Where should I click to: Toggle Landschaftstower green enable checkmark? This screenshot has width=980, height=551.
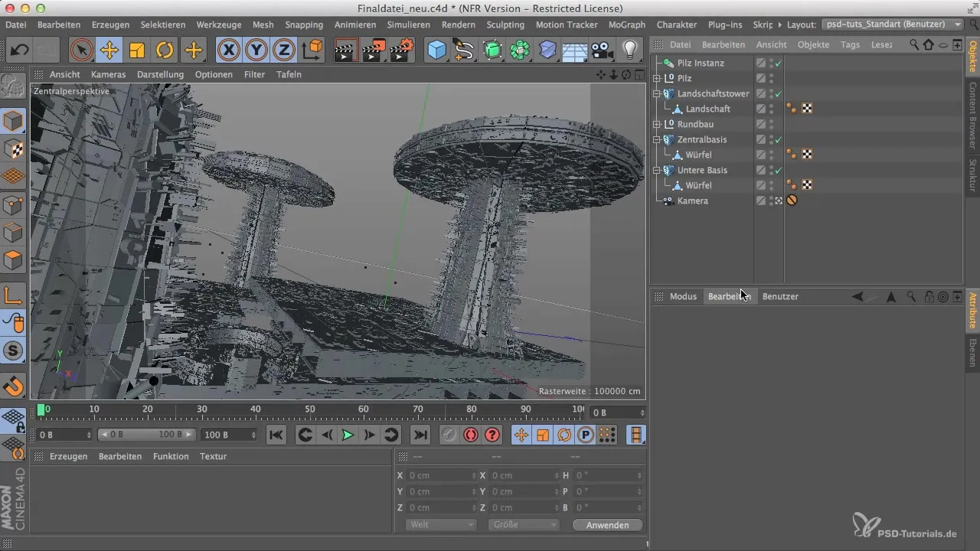[779, 93]
